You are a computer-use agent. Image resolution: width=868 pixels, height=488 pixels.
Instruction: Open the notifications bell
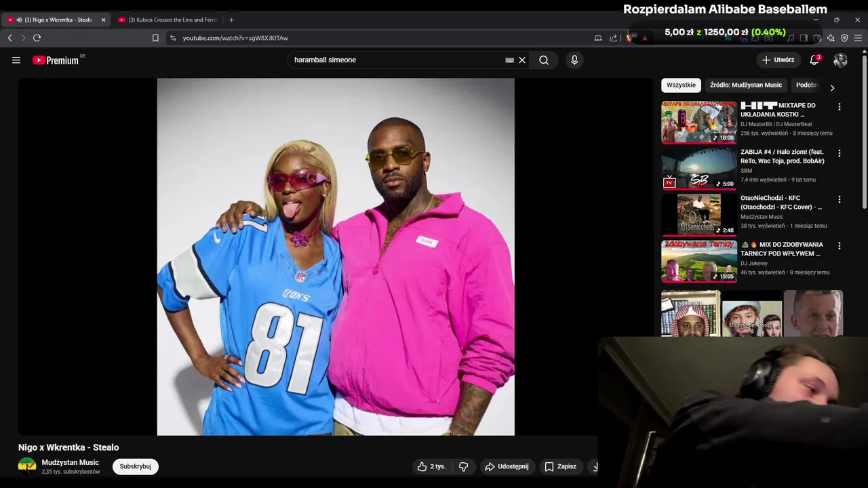coord(814,60)
